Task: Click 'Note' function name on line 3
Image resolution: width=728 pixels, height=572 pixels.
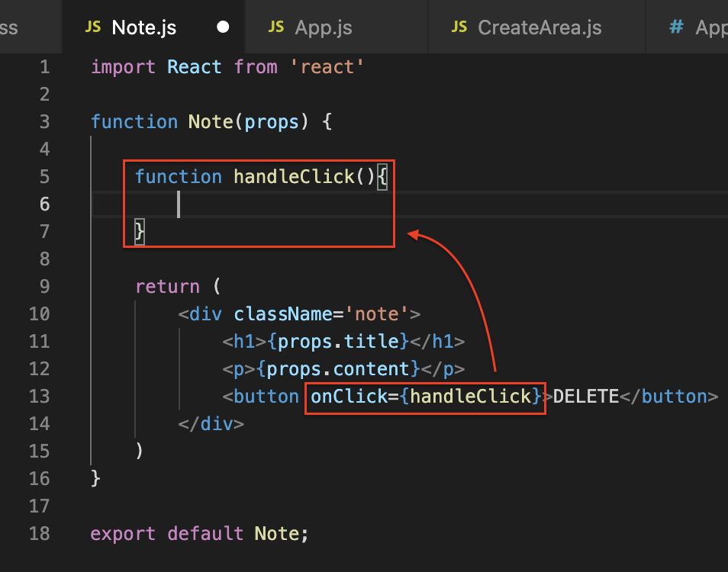Action: point(211,122)
